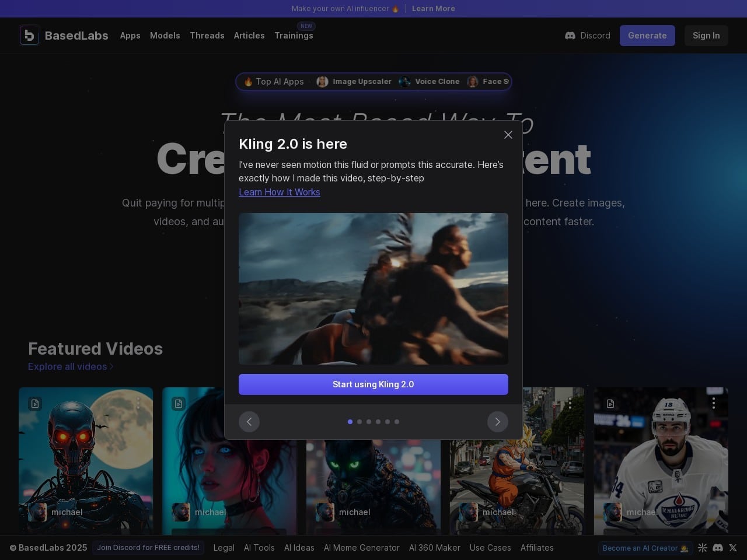The height and width of the screenshot is (560, 747).
Task: Select the last carousel dot indicator
Action: click(397, 422)
